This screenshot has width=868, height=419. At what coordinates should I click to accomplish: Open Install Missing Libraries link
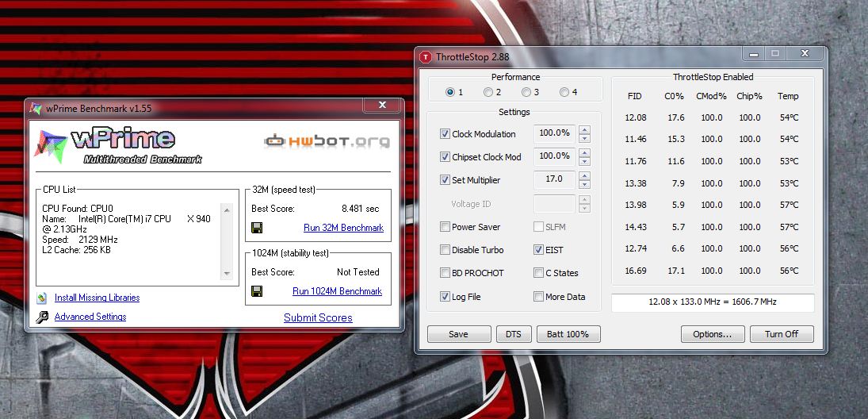coord(97,298)
